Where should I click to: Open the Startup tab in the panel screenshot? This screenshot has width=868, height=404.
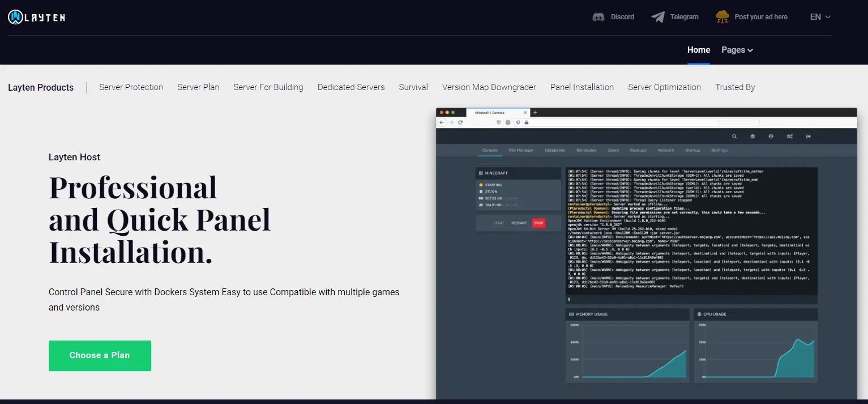pos(692,150)
